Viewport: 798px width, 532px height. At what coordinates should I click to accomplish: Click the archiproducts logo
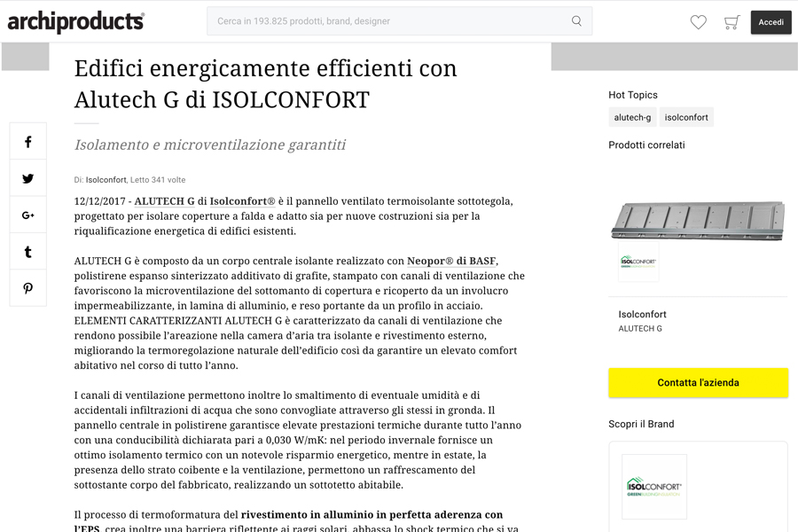click(75, 22)
